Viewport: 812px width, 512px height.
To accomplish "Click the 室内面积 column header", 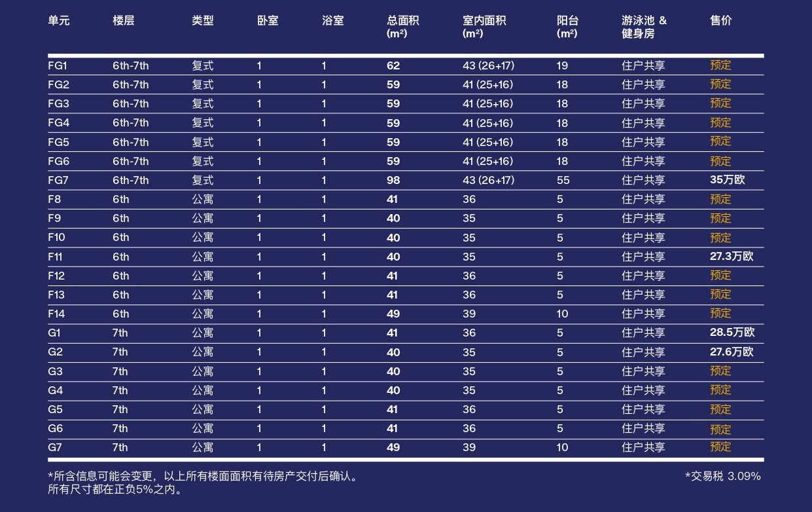I will 484,26.
